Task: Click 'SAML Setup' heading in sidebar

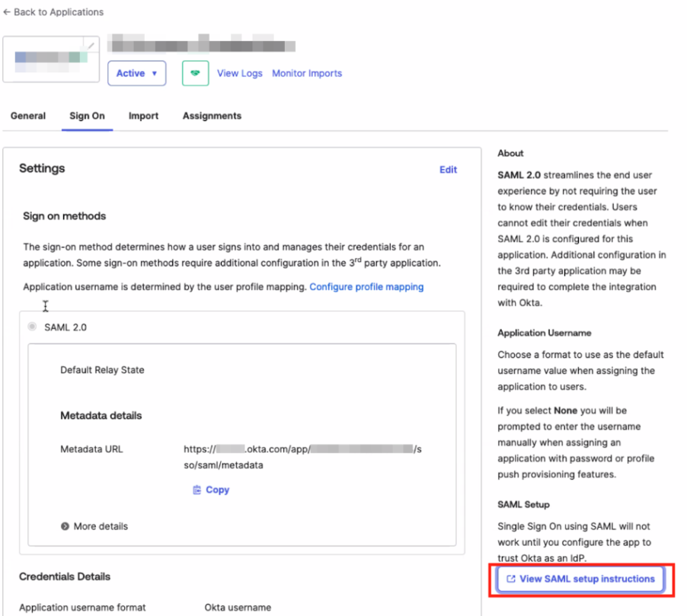Action: click(x=523, y=504)
